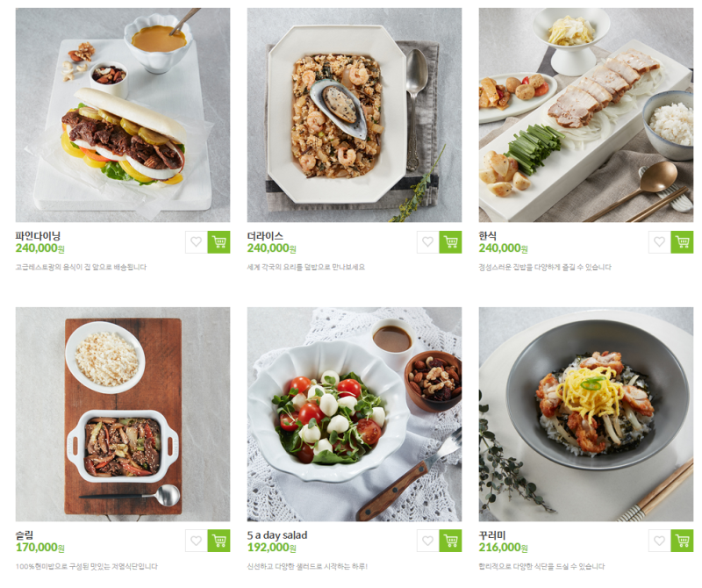Add 더라이스 to the shopping cart
702x588 pixels.
click(x=450, y=242)
